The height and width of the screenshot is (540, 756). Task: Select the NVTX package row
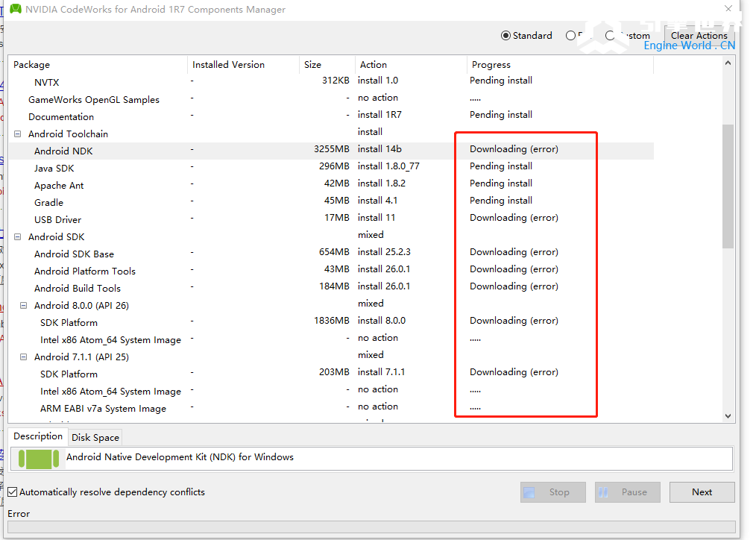tap(331, 83)
